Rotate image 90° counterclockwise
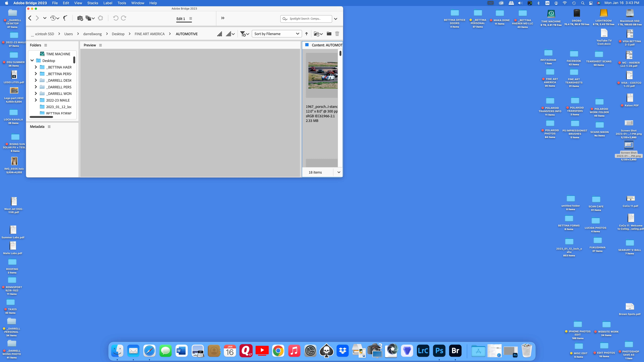Image resolution: width=644 pixels, height=362 pixels. coord(115,18)
